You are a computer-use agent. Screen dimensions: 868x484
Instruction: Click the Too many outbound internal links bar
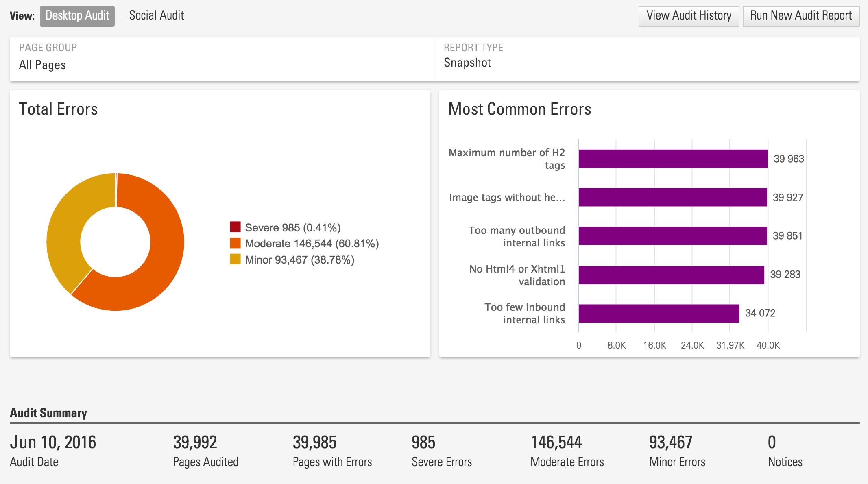[x=672, y=236]
